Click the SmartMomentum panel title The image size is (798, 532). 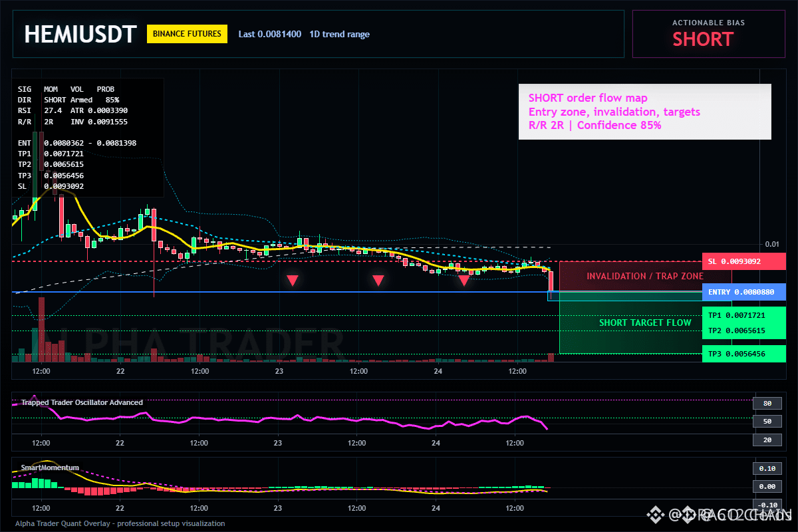click(x=50, y=467)
